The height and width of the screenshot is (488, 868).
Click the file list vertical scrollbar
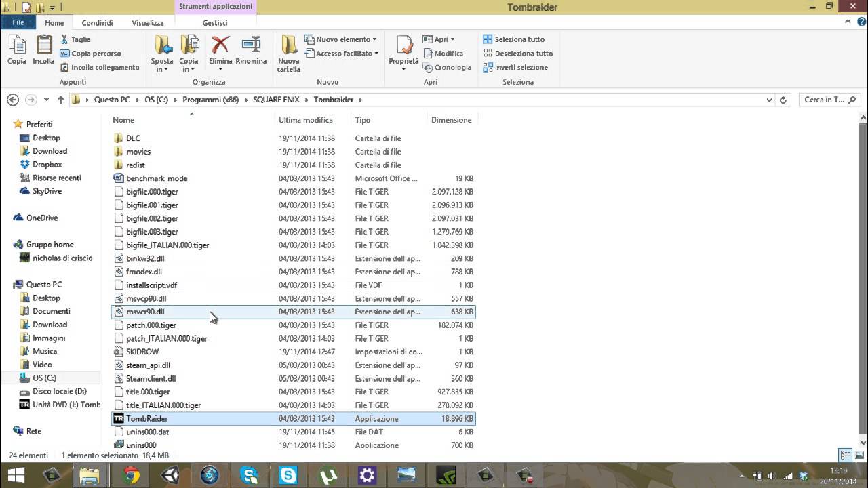[x=863, y=278]
